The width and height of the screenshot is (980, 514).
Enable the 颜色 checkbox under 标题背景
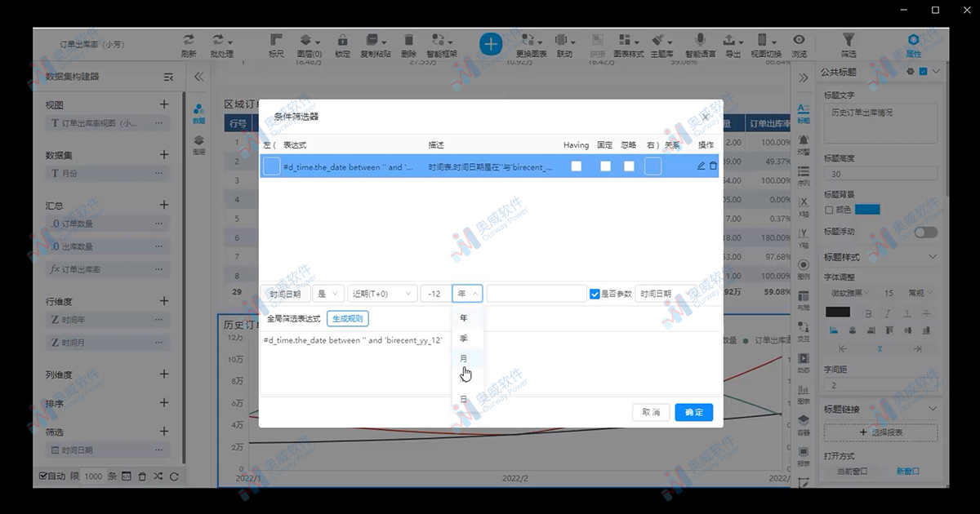pos(828,210)
